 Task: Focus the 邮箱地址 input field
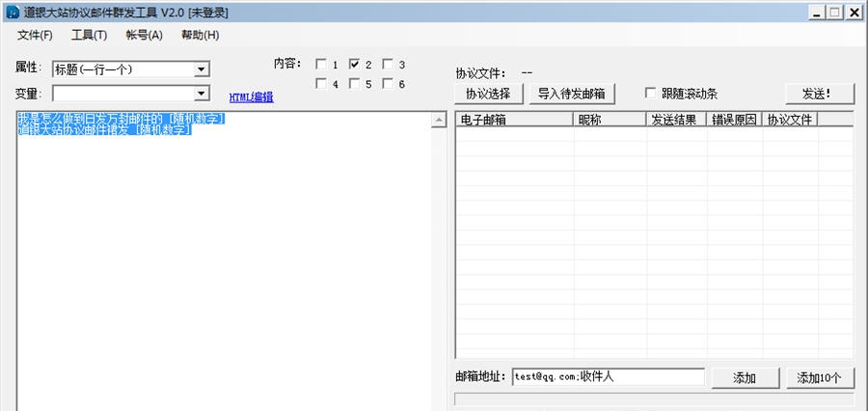[x=609, y=376]
